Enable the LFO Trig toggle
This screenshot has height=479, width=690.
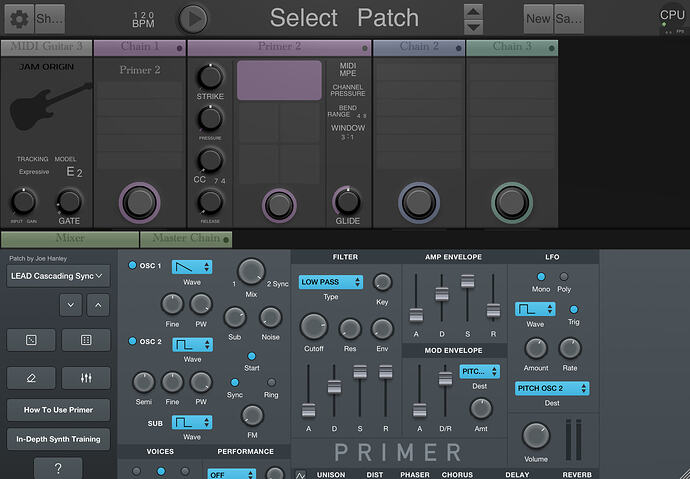pos(573,309)
